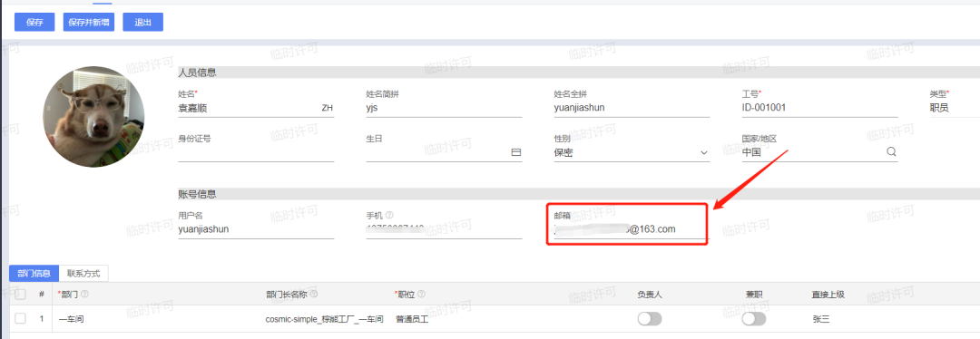Expand the 性别 dropdown
This screenshot has height=339, width=980.
tap(704, 152)
